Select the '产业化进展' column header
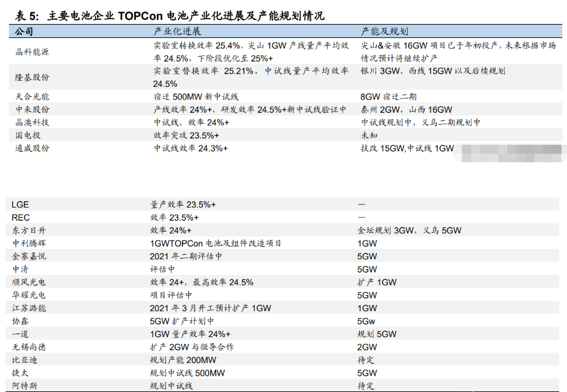 (x=177, y=32)
